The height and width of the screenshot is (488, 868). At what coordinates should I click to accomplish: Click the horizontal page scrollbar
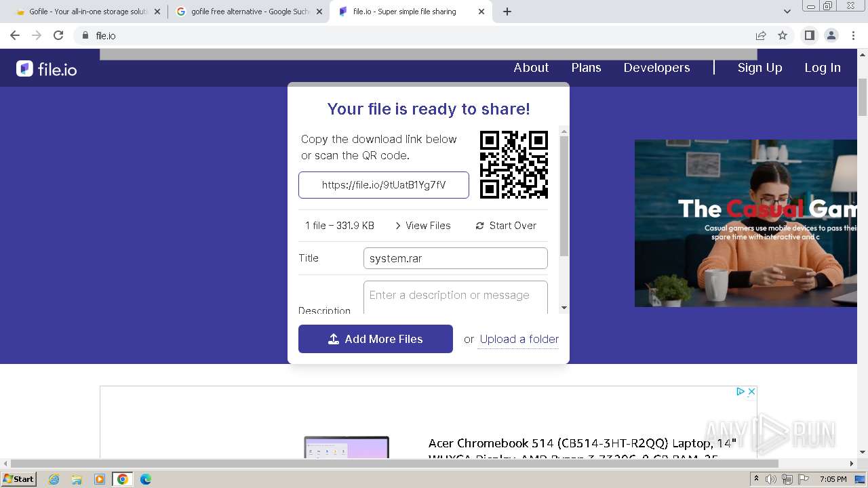tap(395, 464)
